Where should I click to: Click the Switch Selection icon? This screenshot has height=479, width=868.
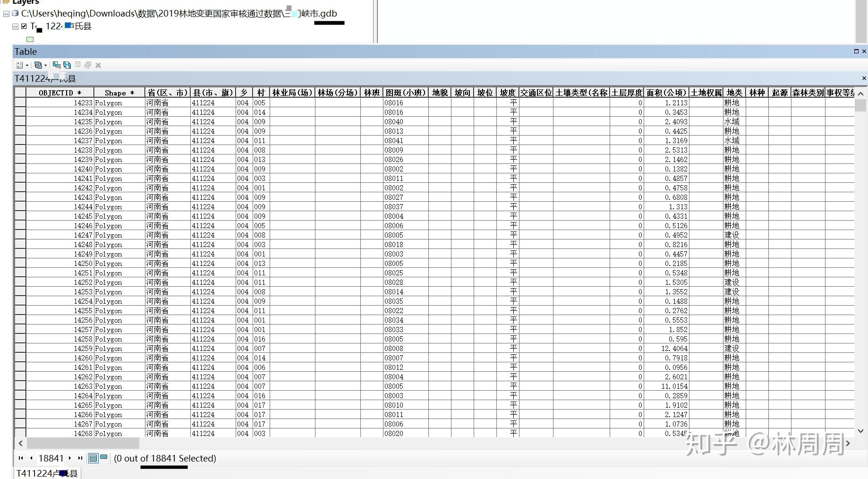(x=67, y=65)
